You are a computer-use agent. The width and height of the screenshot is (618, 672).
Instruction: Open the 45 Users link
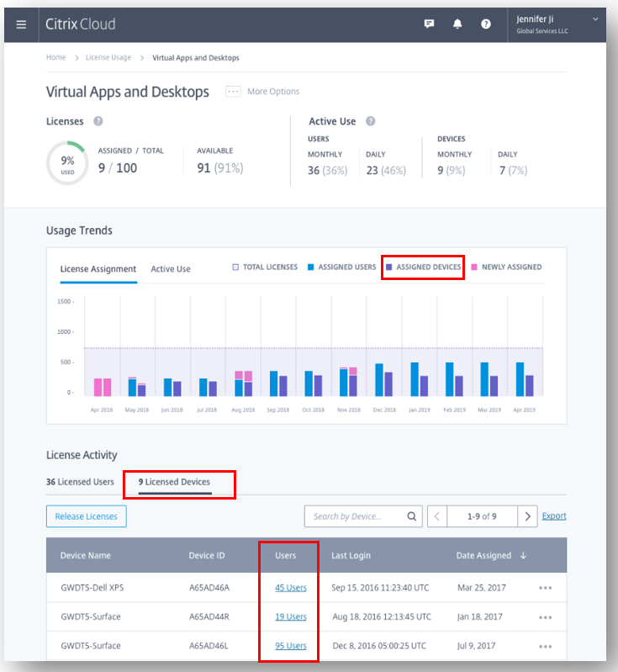point(291,588)
